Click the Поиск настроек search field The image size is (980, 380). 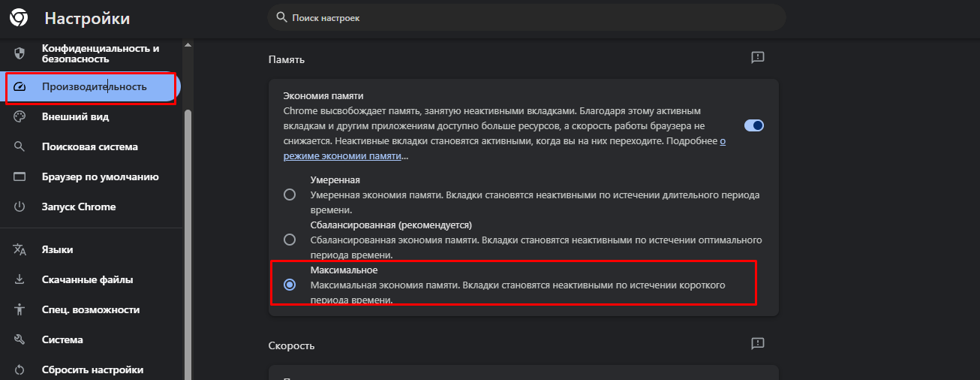(525, 17)
